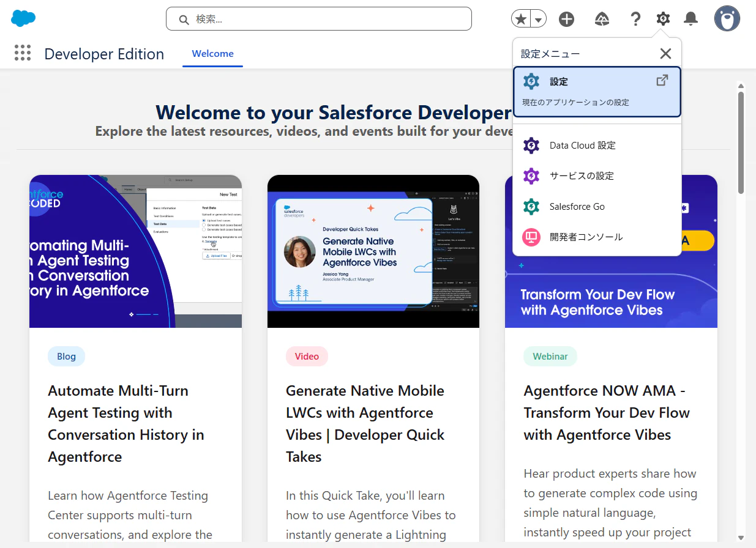
Task: Open 開発者コンソール menu entry
Action: [x=597, y=237]
